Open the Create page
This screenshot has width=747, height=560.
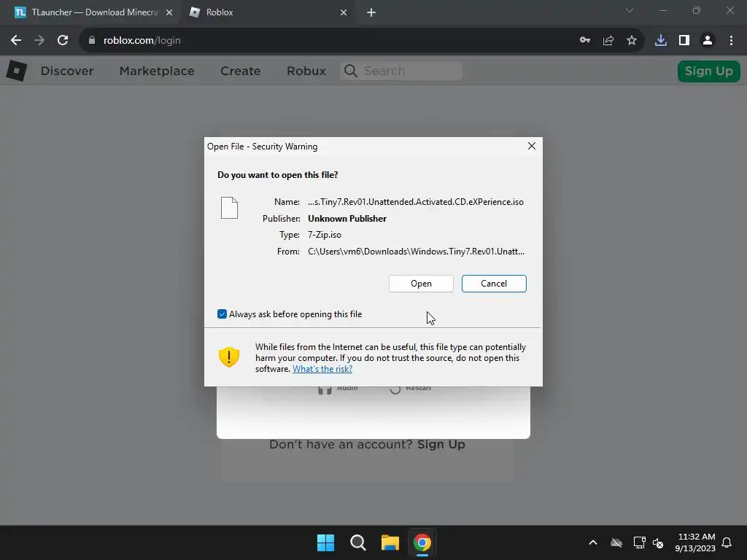[x=240, y=71]
